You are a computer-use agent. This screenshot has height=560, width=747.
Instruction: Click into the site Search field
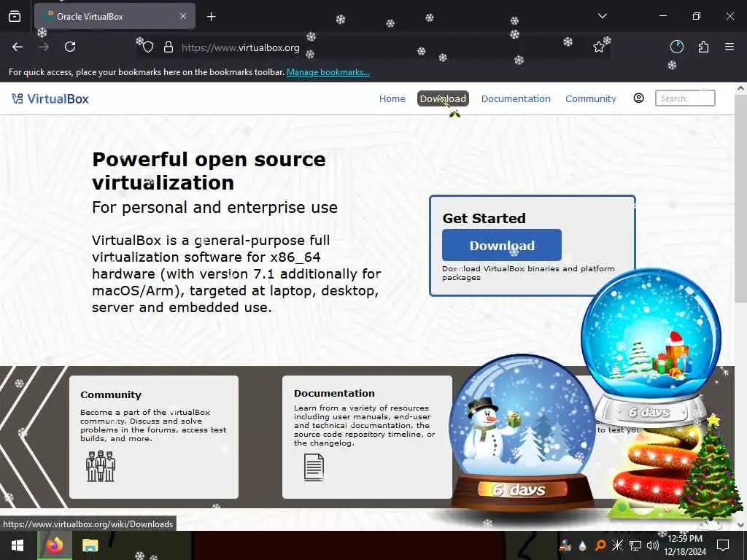click(684, 98)
